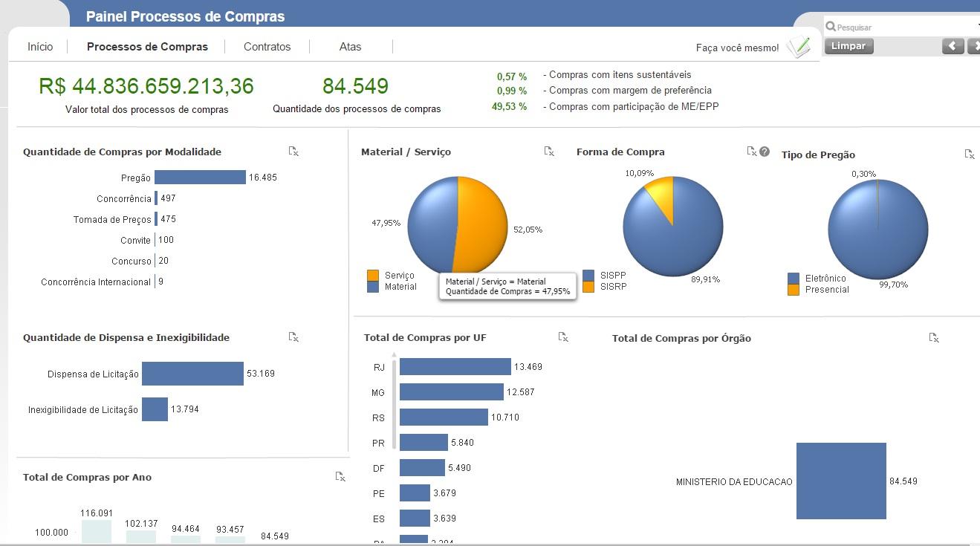Select the MG bar in Compras por UF
The height and width of the screenshot is (546, 980).
point(452,392)
